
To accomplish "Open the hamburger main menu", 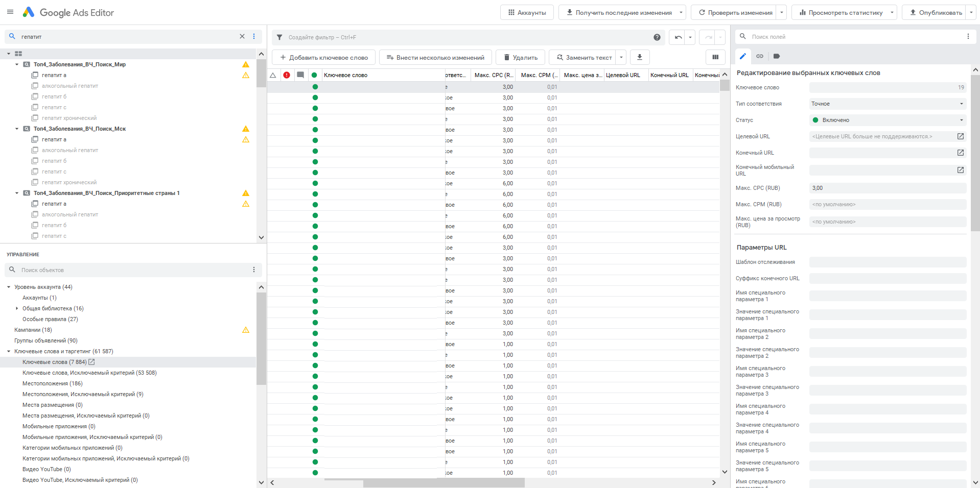I will click(10, 12).
